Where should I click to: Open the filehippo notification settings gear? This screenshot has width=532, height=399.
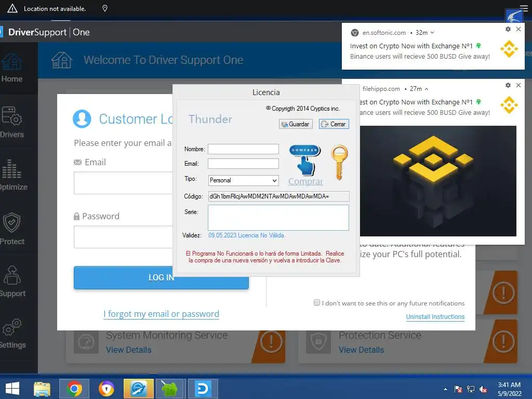coord(508,85)
